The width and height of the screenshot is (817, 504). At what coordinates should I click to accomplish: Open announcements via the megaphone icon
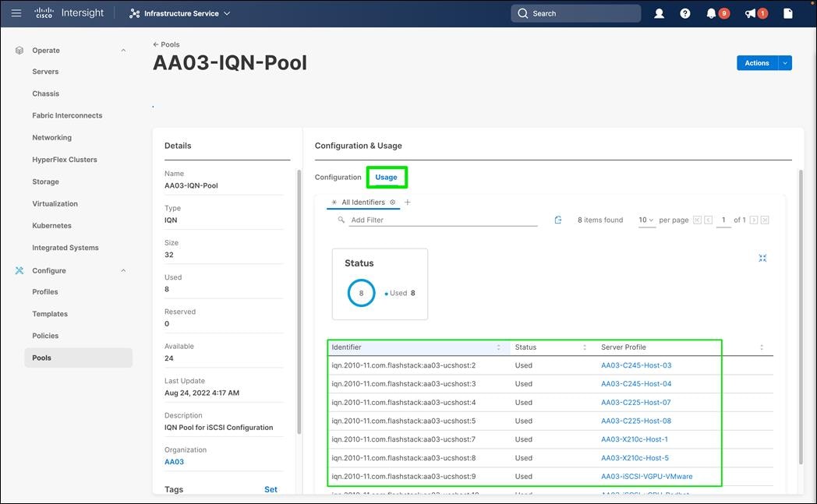750,13
